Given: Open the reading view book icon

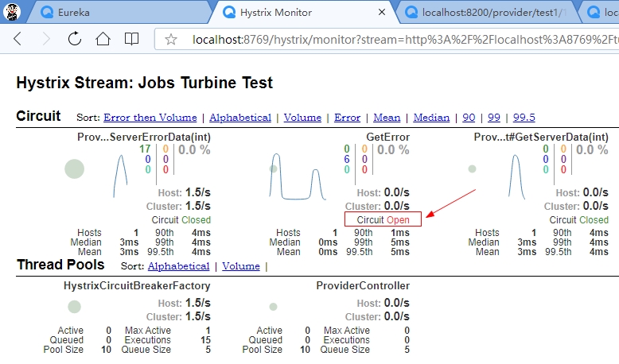Looking at the screenshot, I should [x=131, y=39].
